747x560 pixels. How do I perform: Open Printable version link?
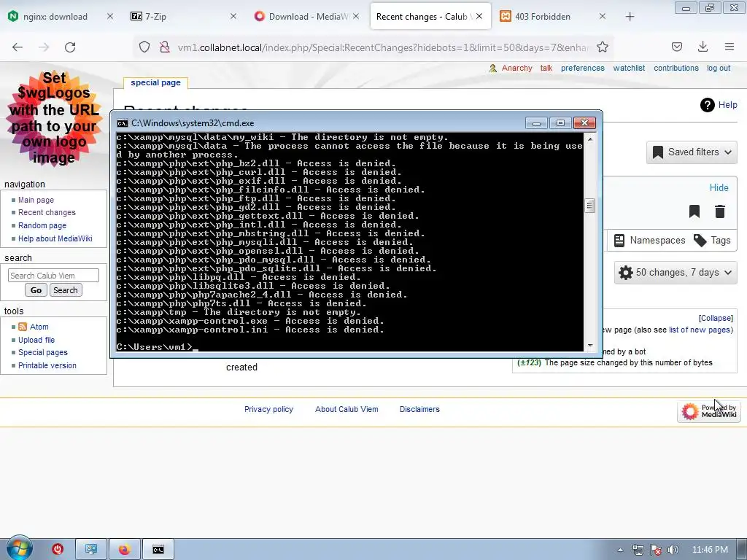[x=47, y=366]
